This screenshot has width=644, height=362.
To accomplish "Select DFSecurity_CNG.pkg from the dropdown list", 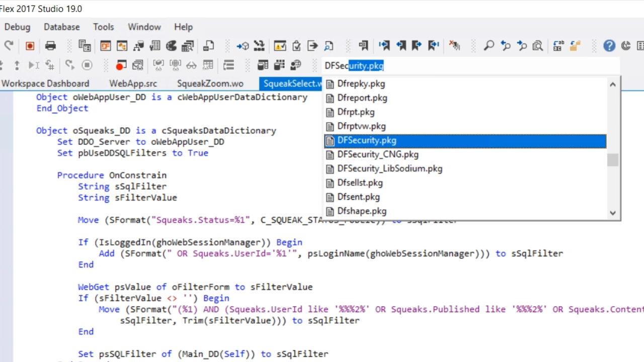I will click(377, 155).
